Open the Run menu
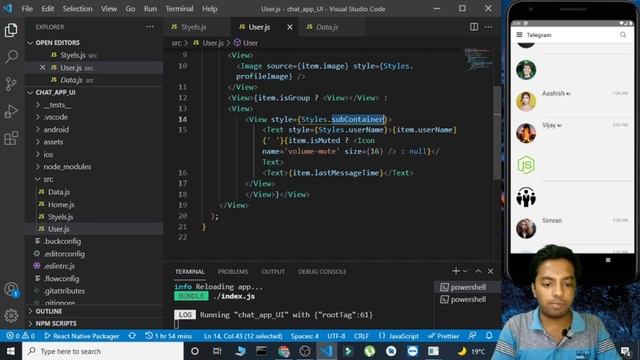640x360 pixels. (x=150, y=9)
